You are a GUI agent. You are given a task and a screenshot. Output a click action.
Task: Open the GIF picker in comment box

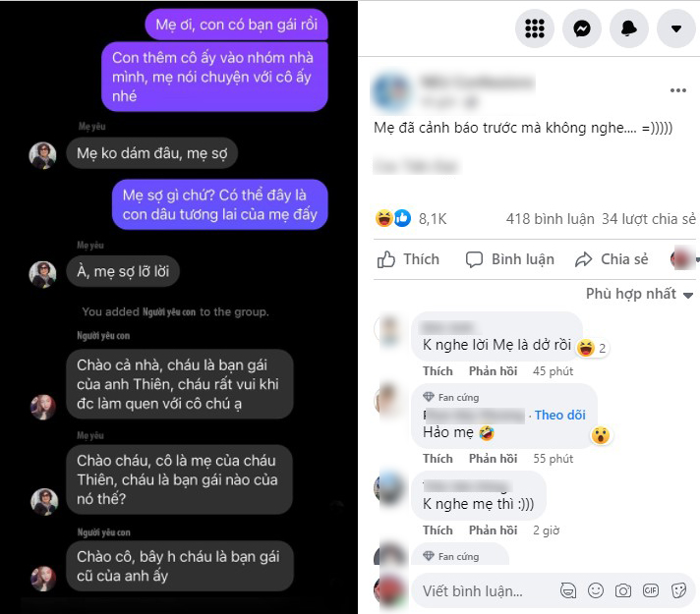pyautogui.click(x=651, y=590)
